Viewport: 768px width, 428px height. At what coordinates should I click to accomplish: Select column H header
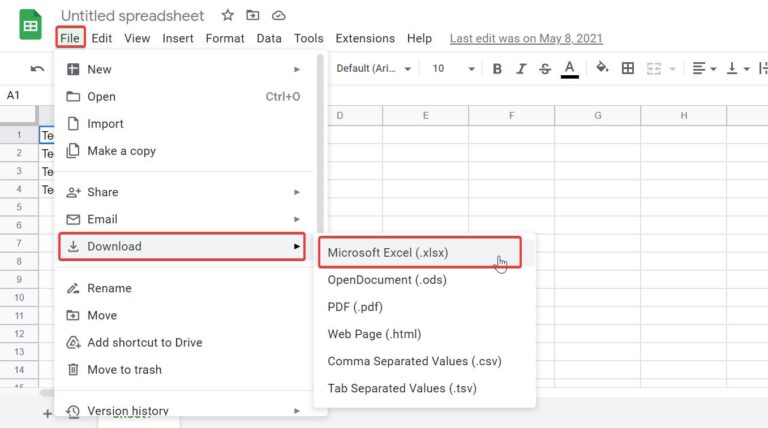coord(684,116)
